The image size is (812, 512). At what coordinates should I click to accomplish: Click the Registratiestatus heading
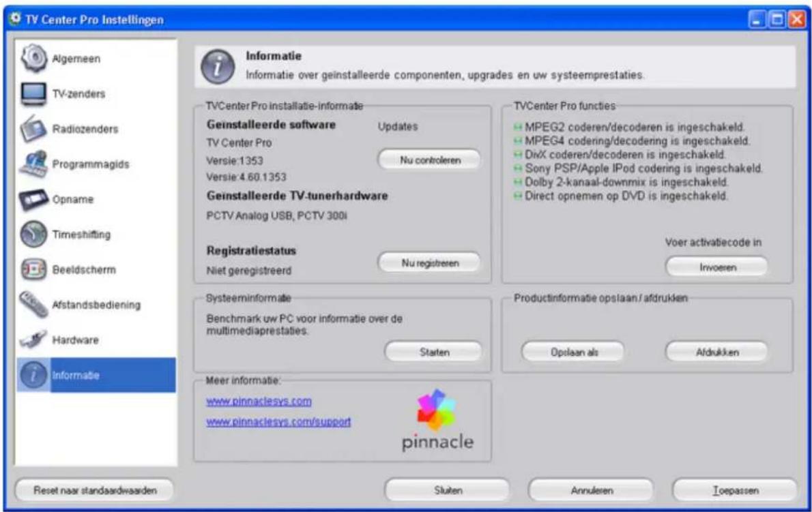click(x=252, y=251)
